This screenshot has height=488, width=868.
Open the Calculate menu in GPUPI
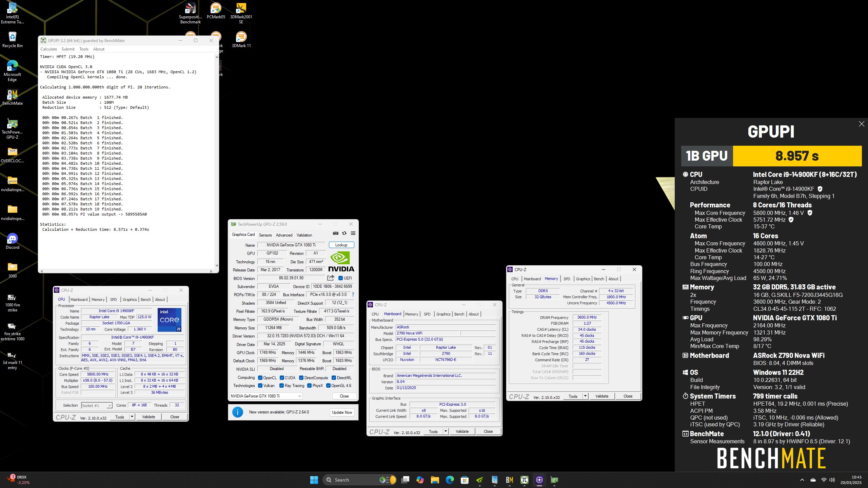coord(48,49)
